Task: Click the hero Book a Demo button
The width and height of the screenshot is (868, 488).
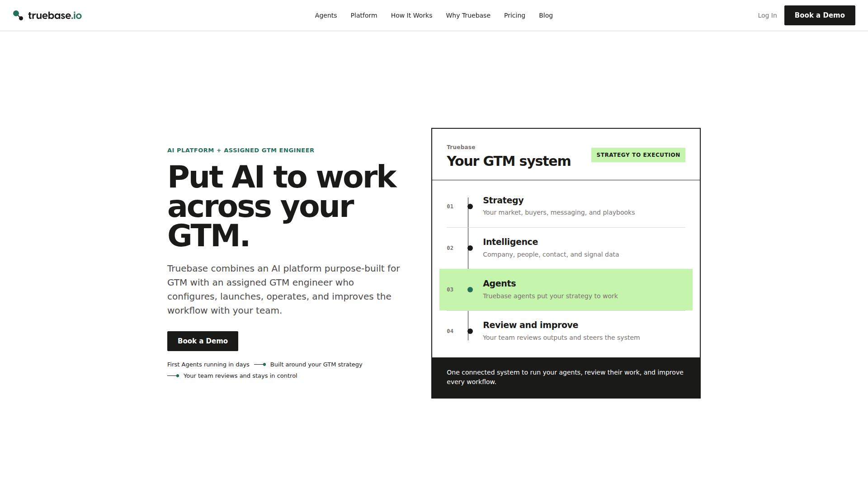Action: [203, 341]
